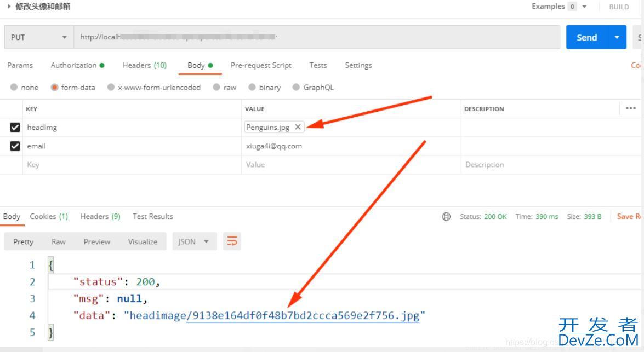Image resolution: width=644 pixels, height=352 pixels.
Task: Click the Size 393 B indicator
Action: tap(584, 217)
